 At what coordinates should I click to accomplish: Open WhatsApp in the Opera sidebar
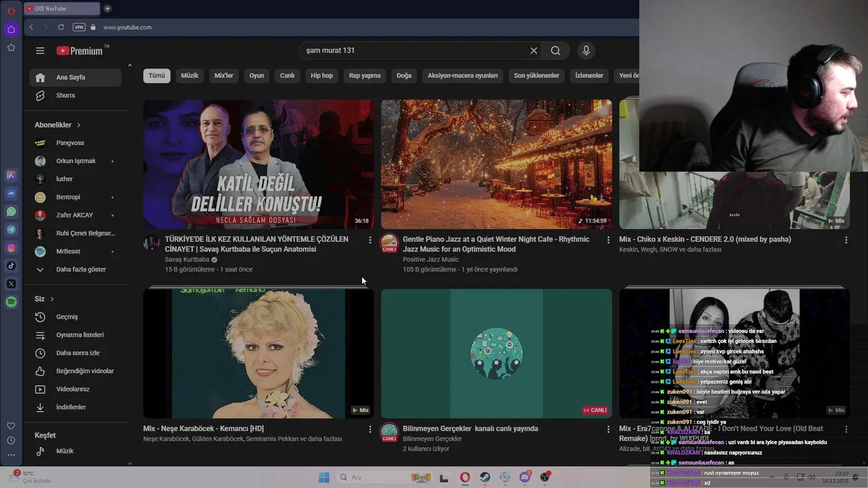(11, 211)
